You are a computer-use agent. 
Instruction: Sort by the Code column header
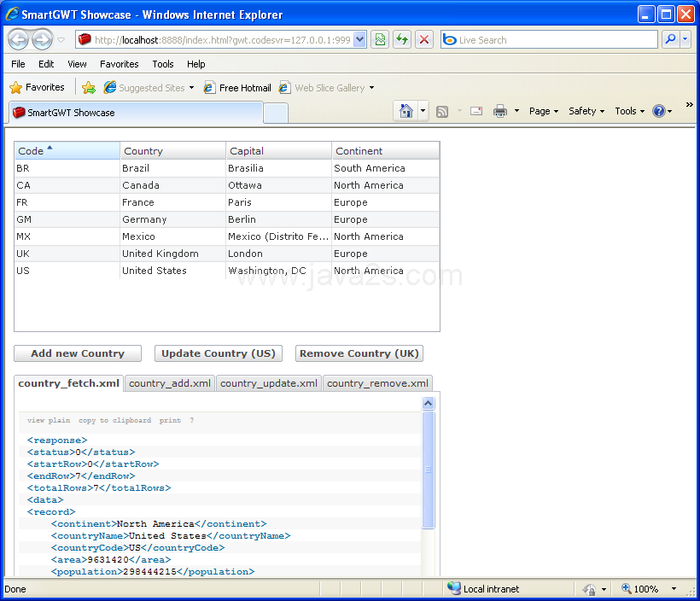[x=67, y=151]
